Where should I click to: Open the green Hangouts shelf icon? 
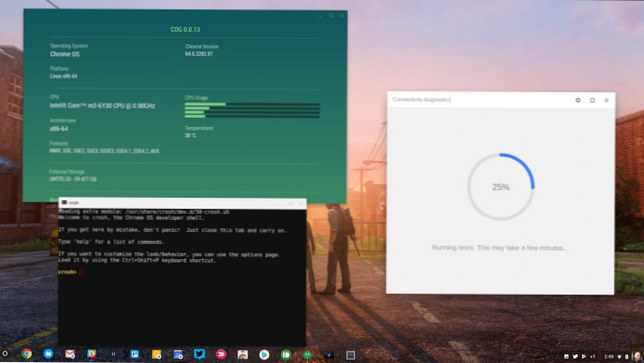click(x=307, y=354)
